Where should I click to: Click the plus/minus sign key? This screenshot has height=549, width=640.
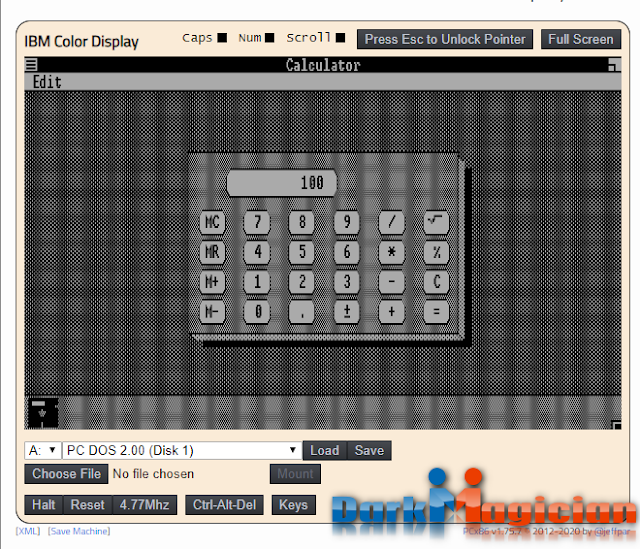(347, 312)
